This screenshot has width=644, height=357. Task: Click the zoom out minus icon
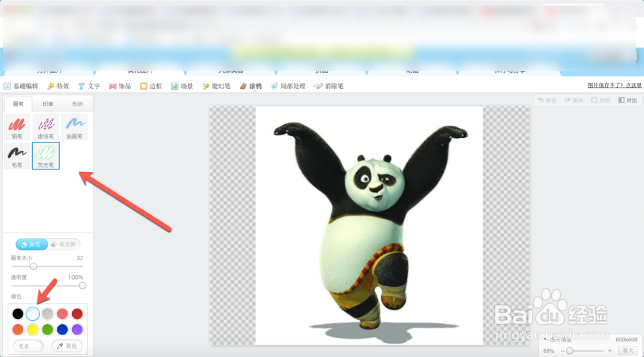pyautogui.click(x=562, y=351)
